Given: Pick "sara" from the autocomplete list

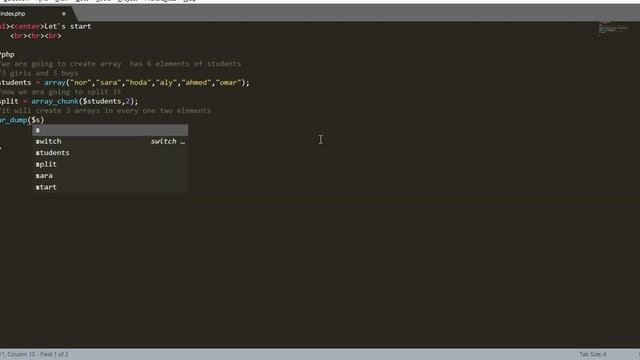Looking at the screenshot, I should (110, 176).
